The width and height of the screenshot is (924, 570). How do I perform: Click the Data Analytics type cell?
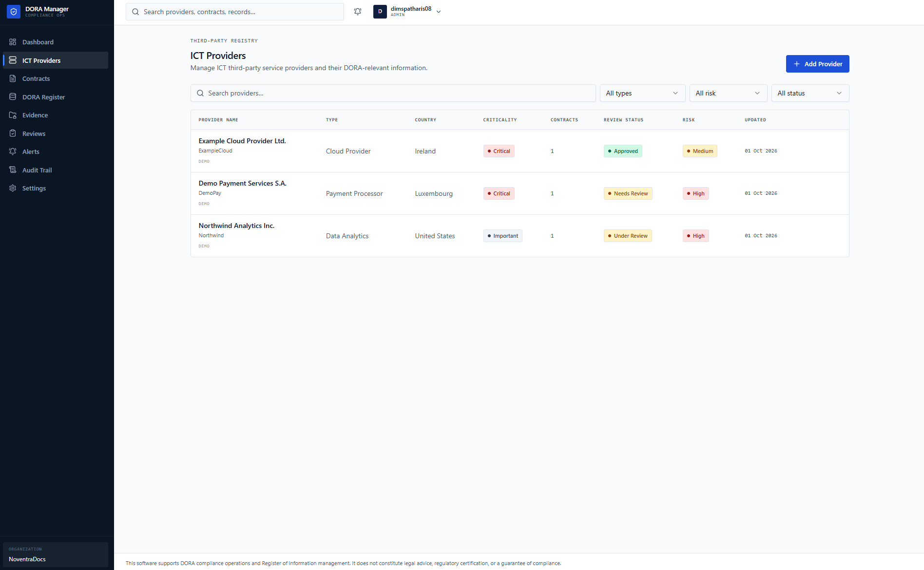(347, 236)
